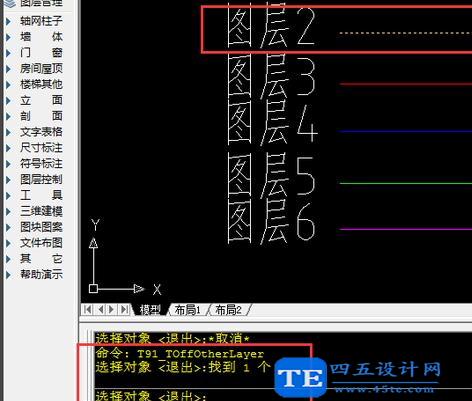
Task: Select the 图层6 text object
Action: [271, 223]
